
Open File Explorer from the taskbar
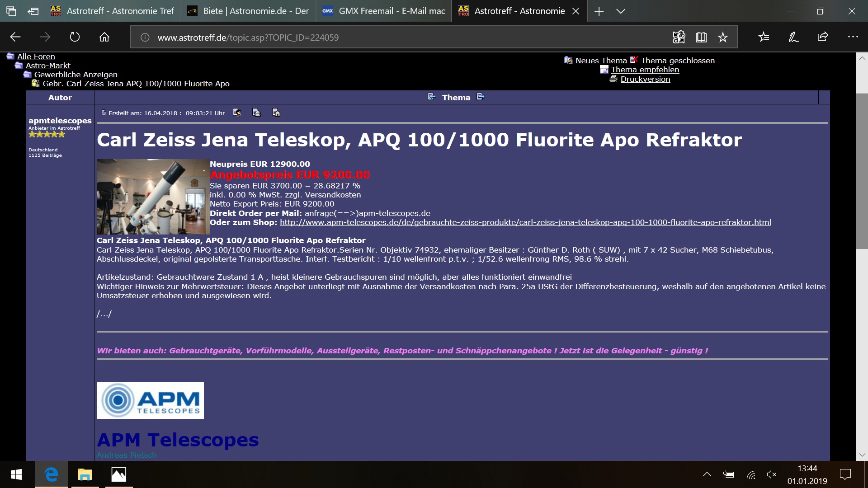[85, 474]
